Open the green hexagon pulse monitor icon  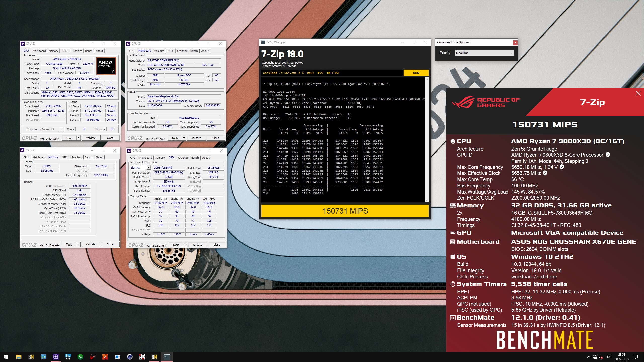coord(80,357)
